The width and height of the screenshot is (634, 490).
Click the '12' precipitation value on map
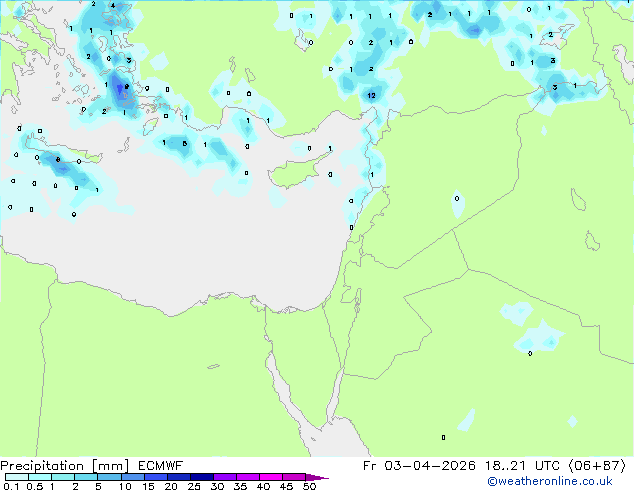(x=371, y=95)
